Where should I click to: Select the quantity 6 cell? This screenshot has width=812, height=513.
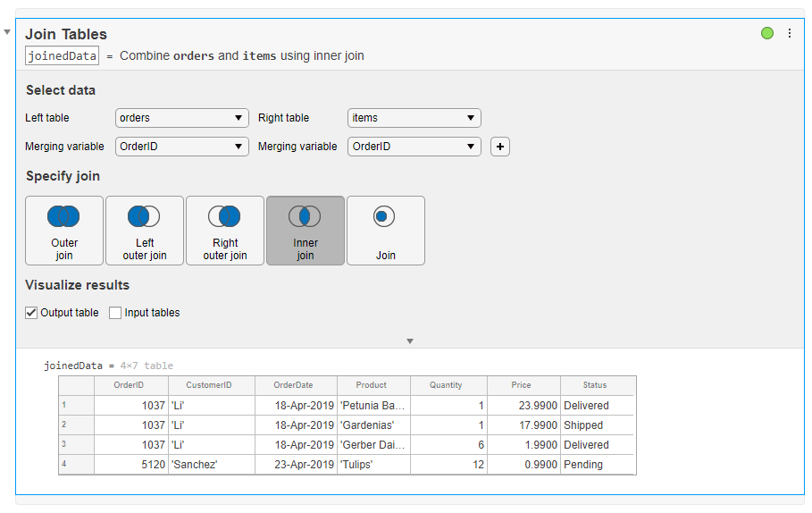tap(448, 445)
